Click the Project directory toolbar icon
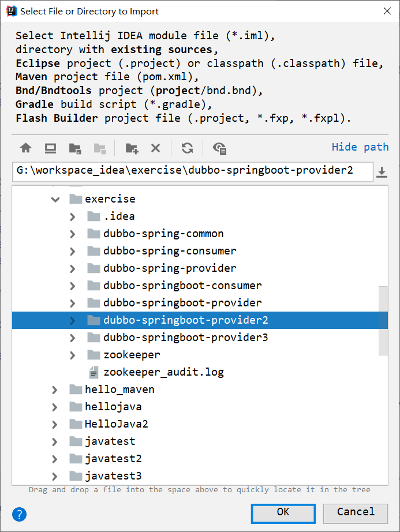 (x=74, y=148)
